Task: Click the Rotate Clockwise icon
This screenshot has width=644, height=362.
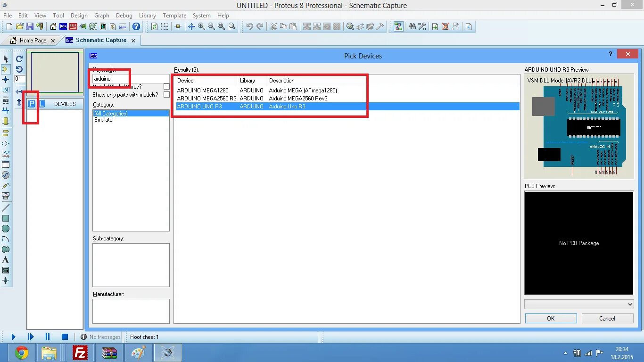Action: 19,59
